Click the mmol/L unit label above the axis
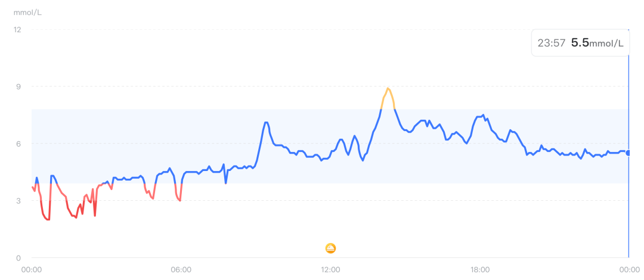 27,13
